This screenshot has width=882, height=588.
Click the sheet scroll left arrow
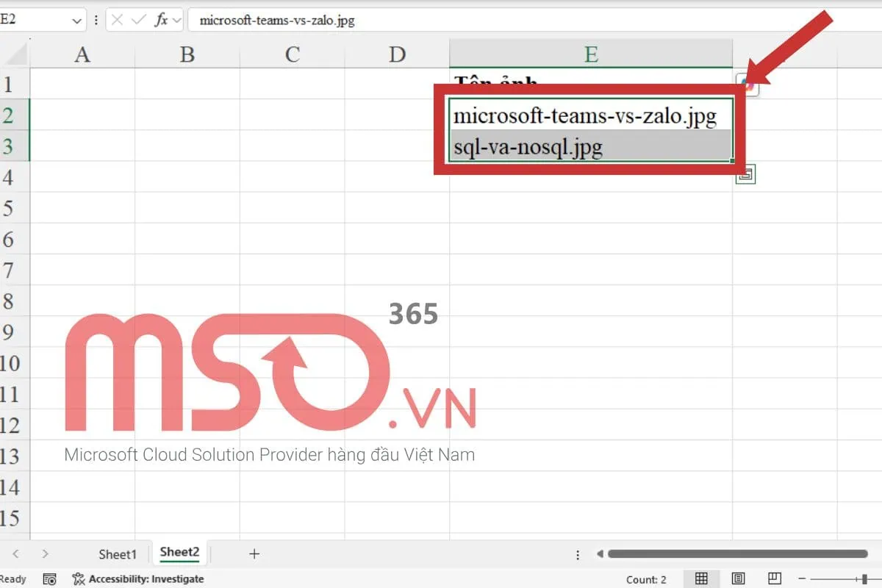pyautogui.click(x=16, y=553)
